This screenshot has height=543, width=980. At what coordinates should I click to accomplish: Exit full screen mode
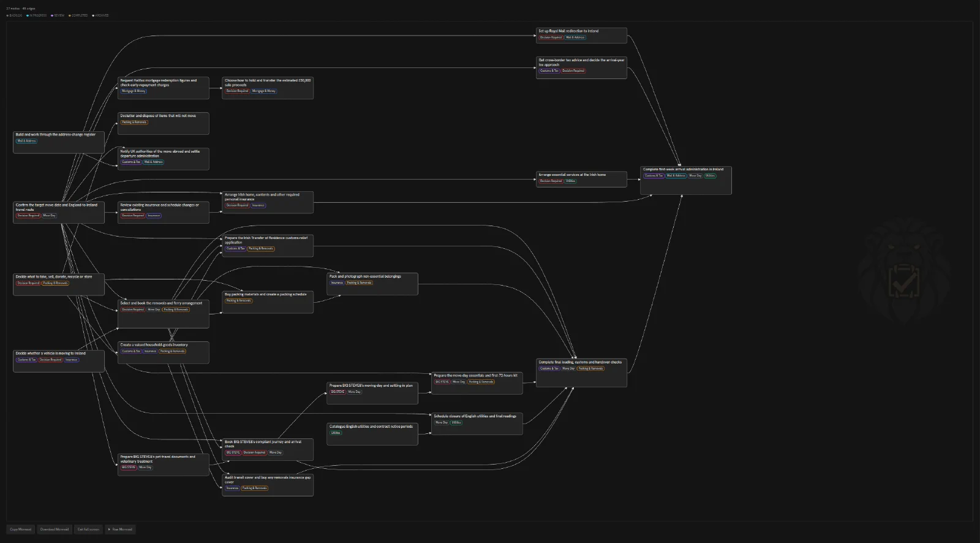88,530
